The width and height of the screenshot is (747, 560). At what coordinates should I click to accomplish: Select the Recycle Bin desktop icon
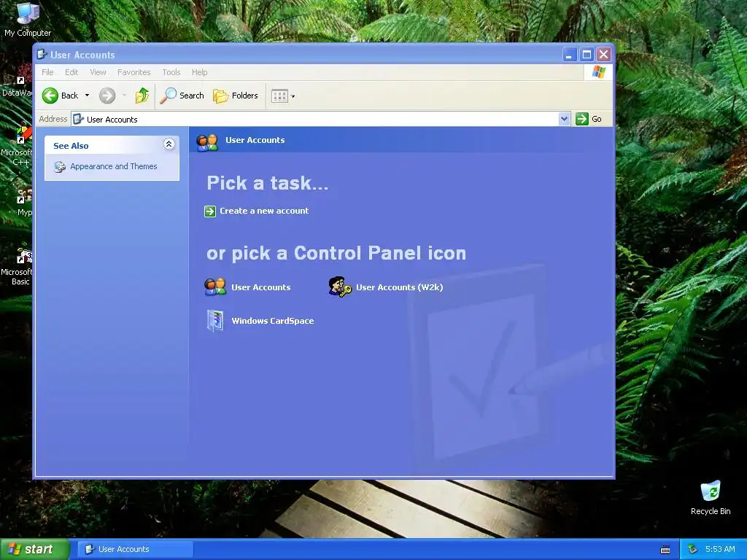point(711,498)
